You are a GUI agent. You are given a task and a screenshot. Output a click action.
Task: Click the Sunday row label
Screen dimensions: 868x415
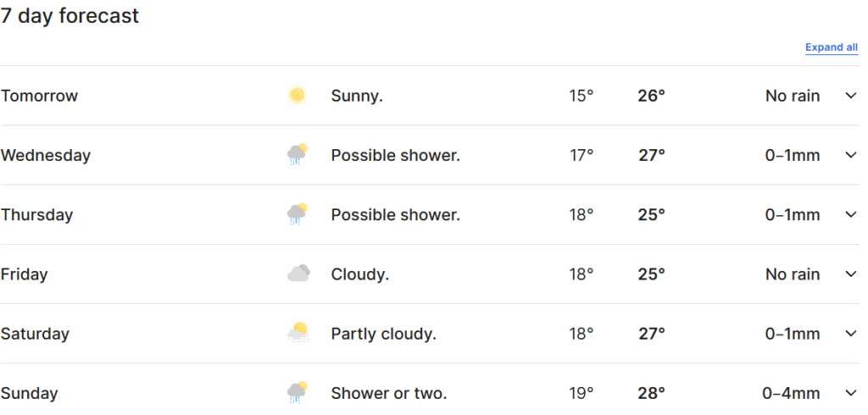[30, 393]
